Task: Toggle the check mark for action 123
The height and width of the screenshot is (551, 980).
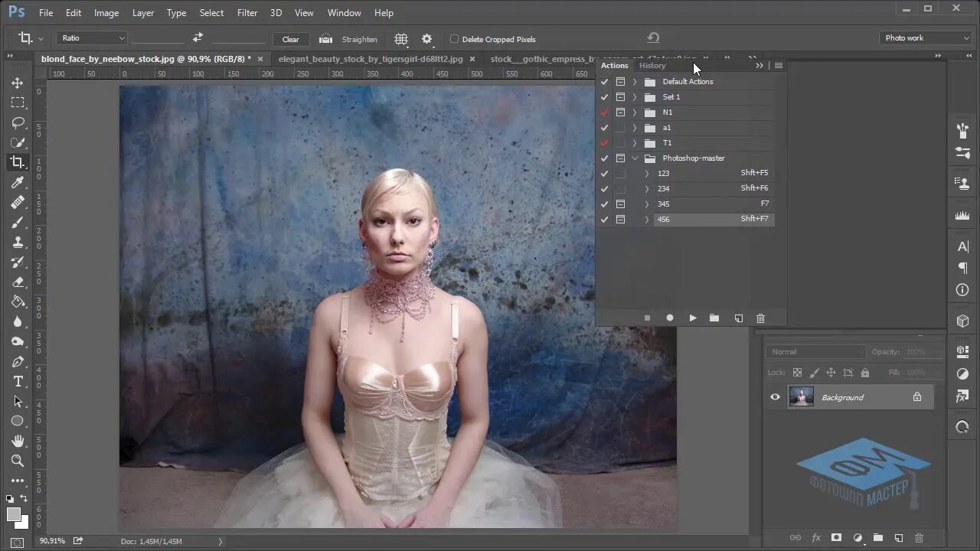Action: pyautogui.click(x=605, y=174)
